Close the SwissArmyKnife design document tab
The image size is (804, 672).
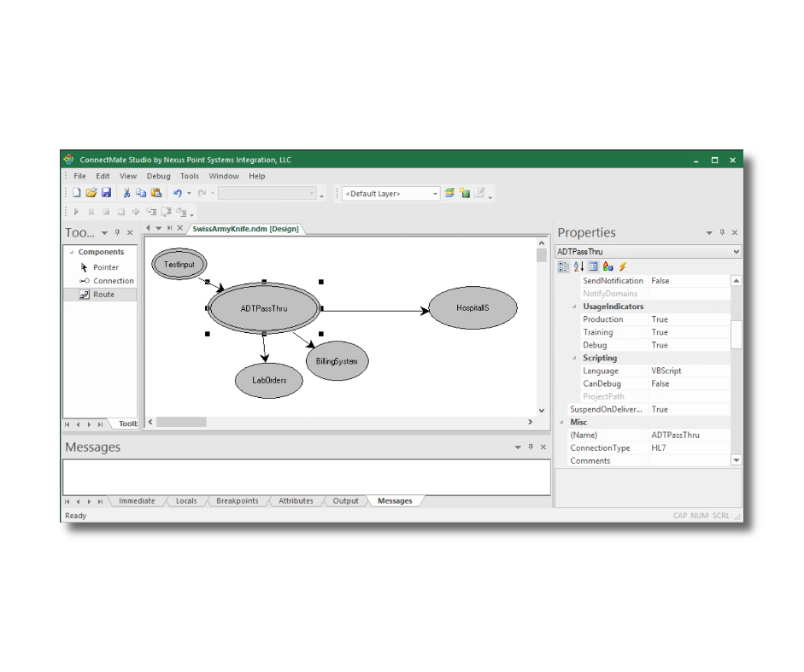[180, 228]
